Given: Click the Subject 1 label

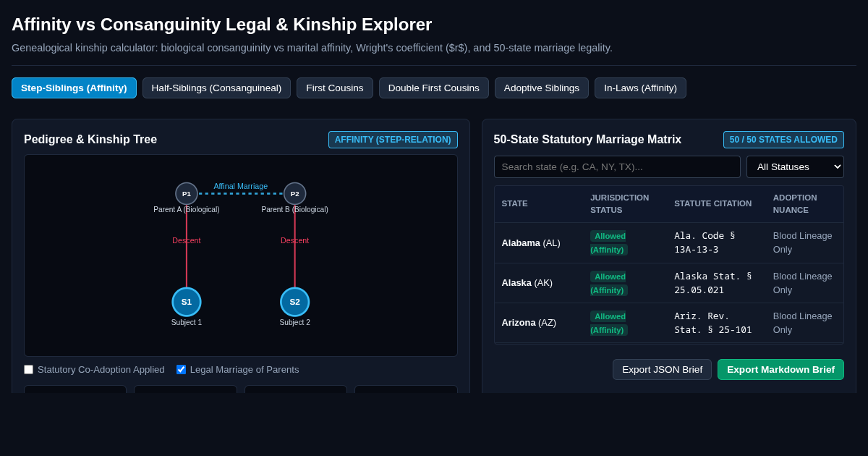Looking at the screenshot, I should point(187,322).
